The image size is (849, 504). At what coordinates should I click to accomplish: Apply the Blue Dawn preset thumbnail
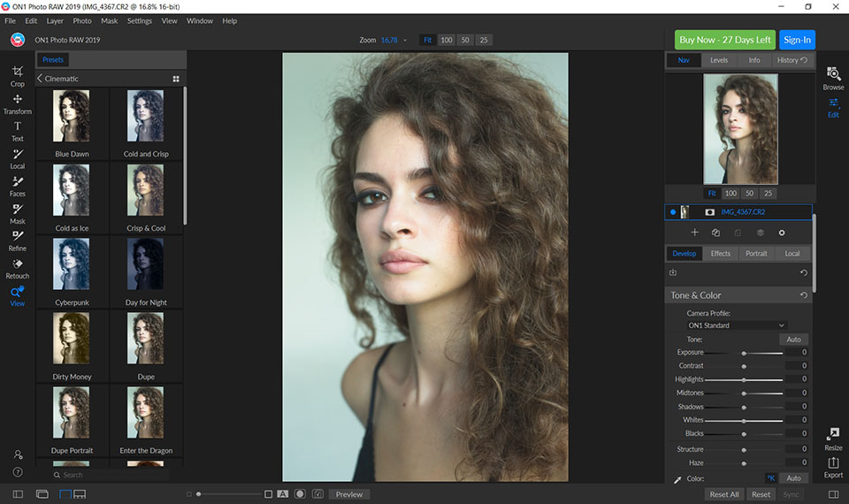[72, 116]
